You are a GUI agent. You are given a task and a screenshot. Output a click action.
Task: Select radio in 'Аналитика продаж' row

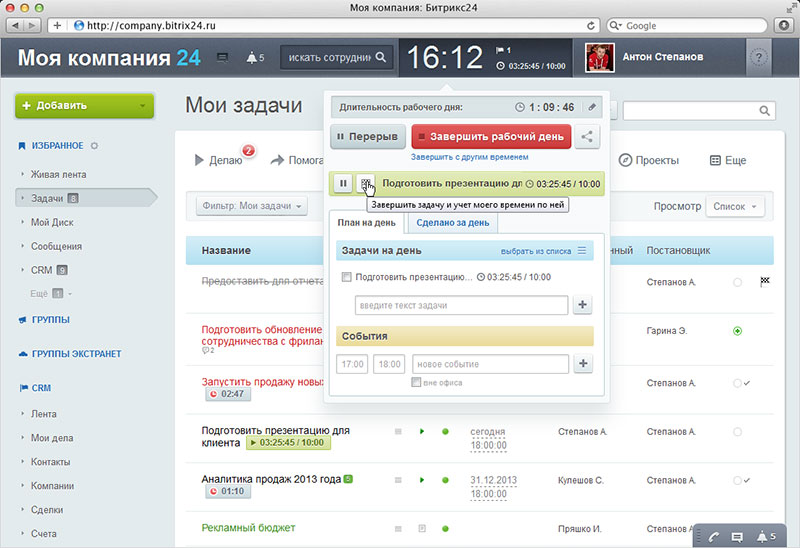(737, 481)
